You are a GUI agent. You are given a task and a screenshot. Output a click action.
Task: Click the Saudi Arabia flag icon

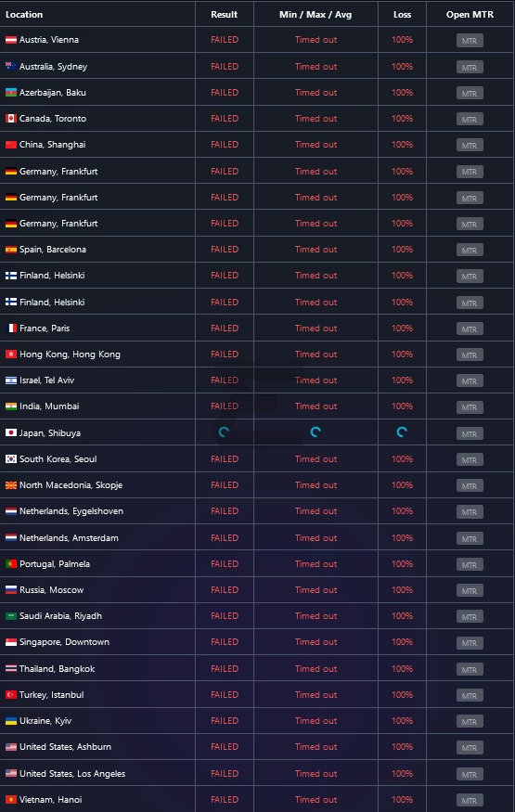click(11, 616)
